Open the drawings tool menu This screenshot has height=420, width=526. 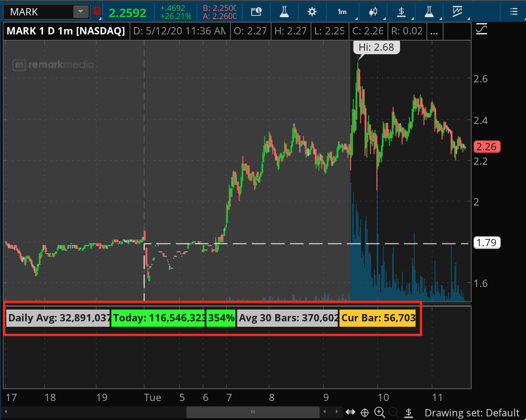coord(457,12)
